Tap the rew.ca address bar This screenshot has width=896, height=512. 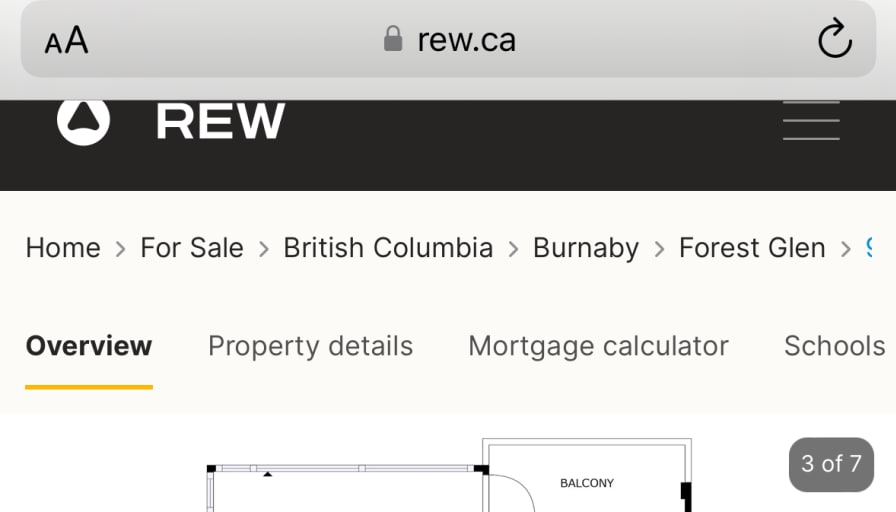448,39
